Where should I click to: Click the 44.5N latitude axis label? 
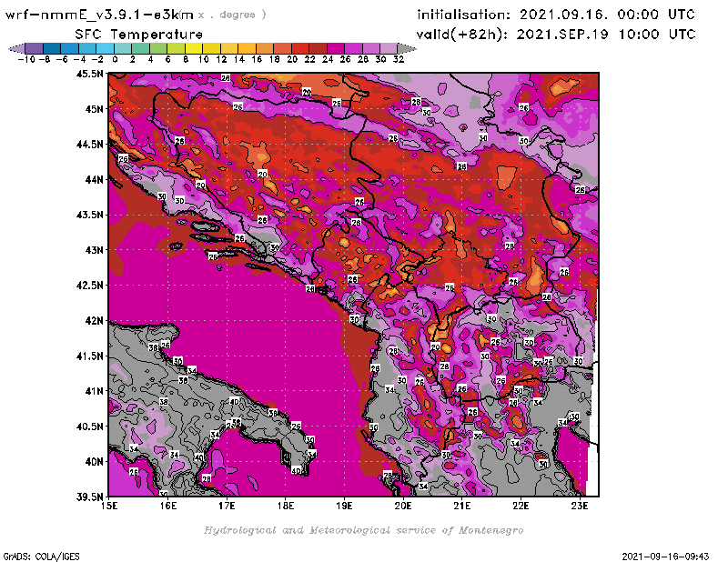(x=89, y=145)
